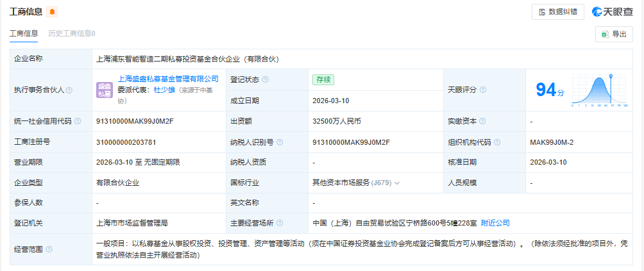The width and height of the screenshot is (644, 271).
Task: Click the orange bell icon beside 工商信息
Action: click(x=52, y=12)
